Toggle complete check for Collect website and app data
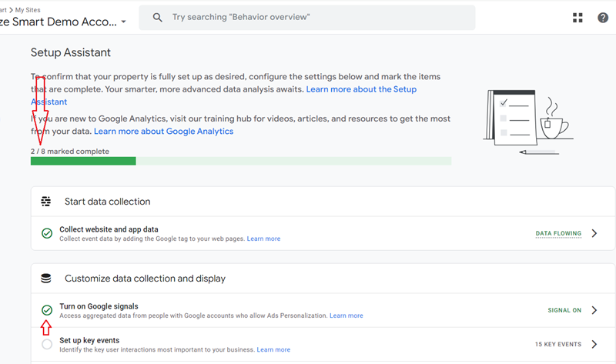Viewport: 616px width, 364px height. (x=47, y=233)
